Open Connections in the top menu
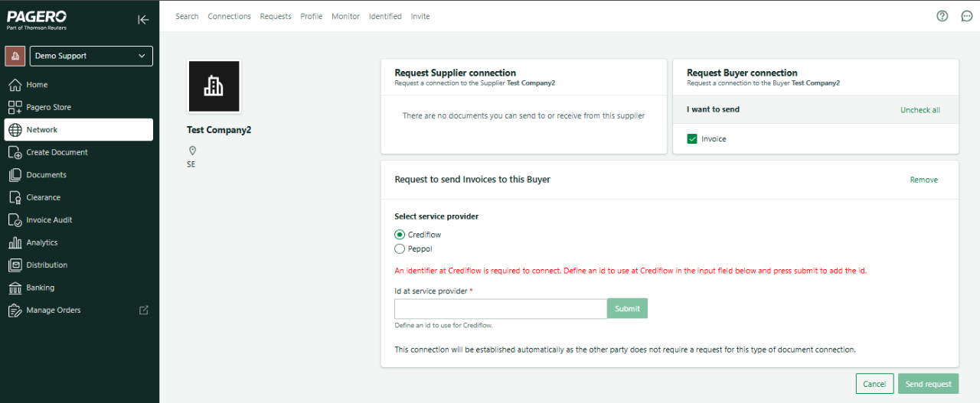 point(229,16)
